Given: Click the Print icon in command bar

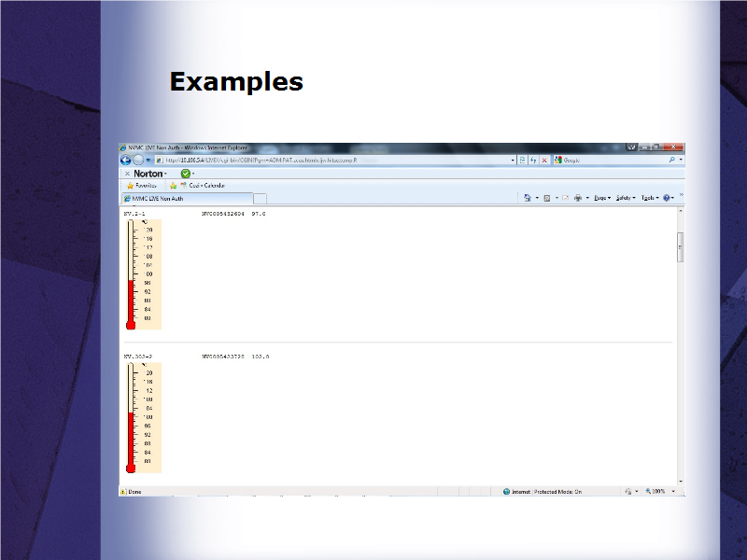Looking at the screenshot, I should 578,198.
